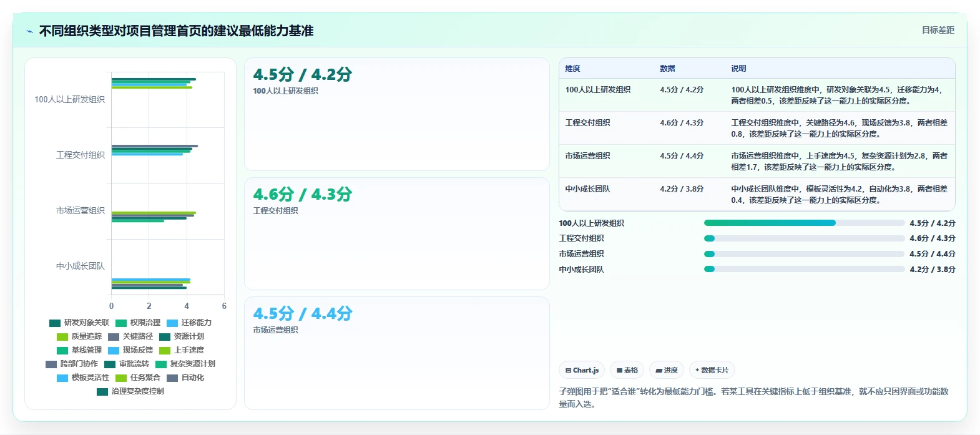The width and height of the screenshot is (980, 435).
Task: Click the 中小成长团队 bar group in chart
Action: tap(151, 284)
